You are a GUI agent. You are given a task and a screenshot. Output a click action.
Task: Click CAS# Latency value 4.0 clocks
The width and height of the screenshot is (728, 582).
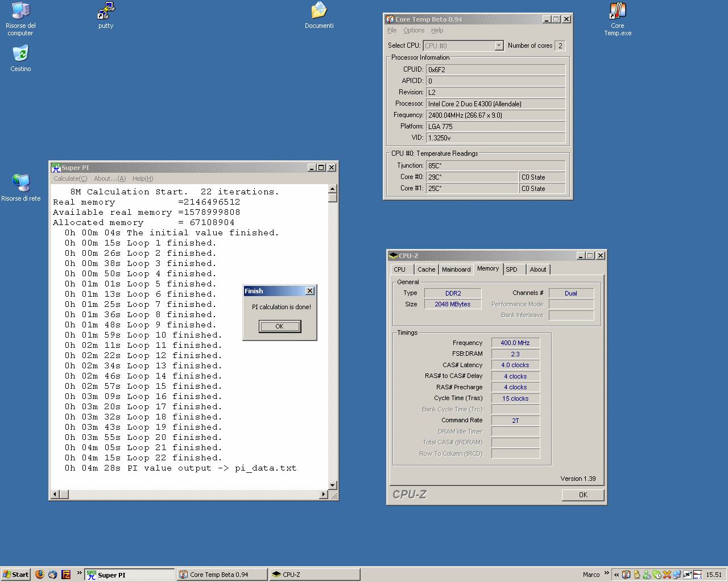(x=515, y=365)
